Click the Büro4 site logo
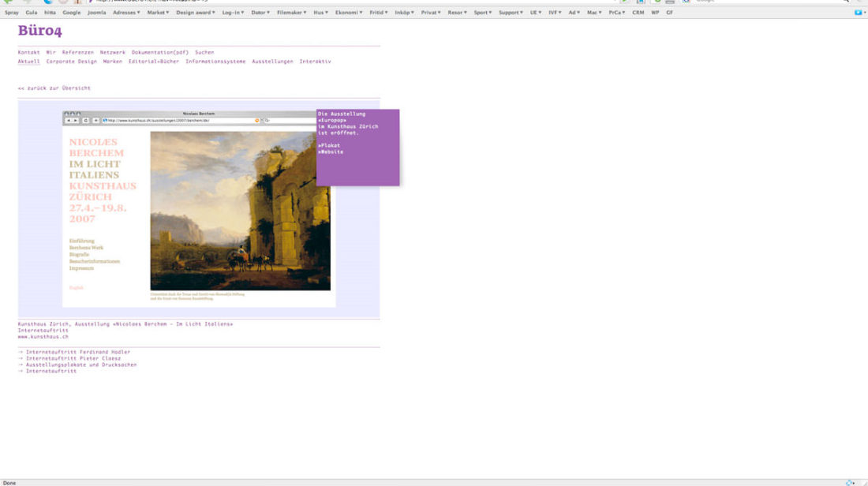The image size is (868, 486). (x=40, y=31)
